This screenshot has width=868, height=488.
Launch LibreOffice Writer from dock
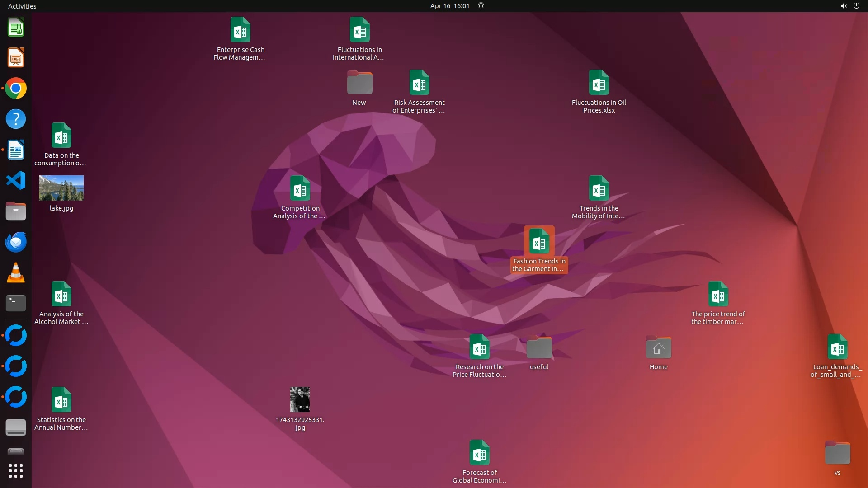(x=16, y=150)
